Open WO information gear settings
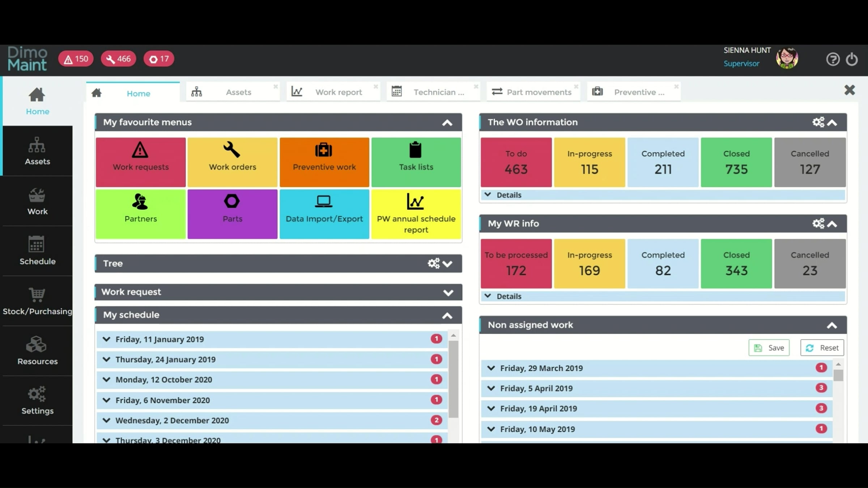 coord(818,122)
